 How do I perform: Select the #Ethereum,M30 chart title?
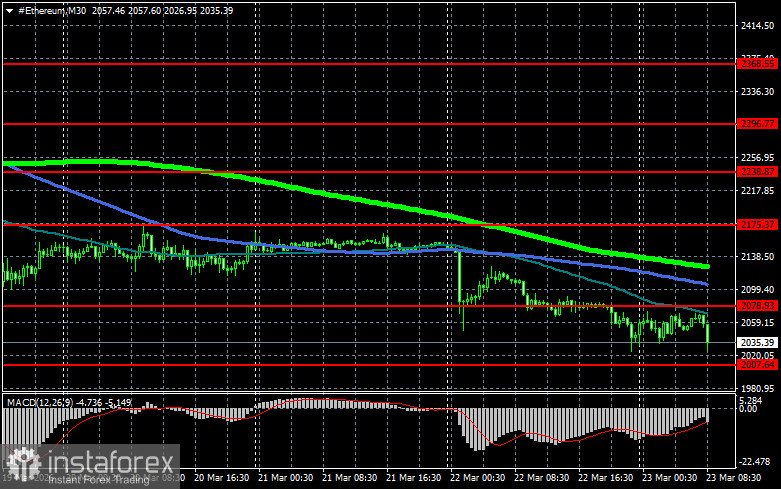tap(52, 10)
